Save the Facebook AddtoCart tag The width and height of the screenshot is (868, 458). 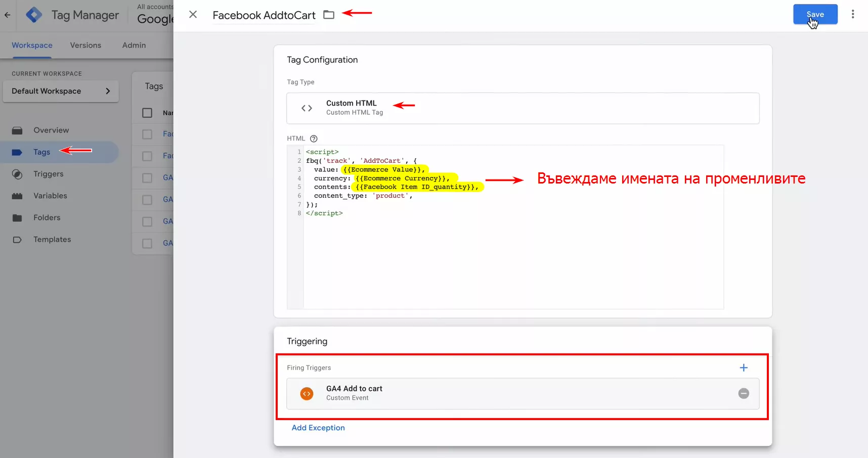point(815,14)
